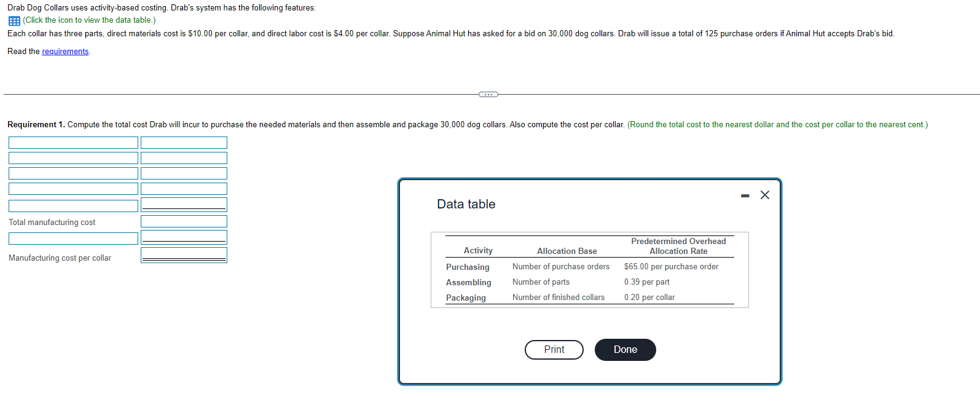The height and width of the screenshot is (407, 980).
Task: Click the third row amount box
Action: (x=183, y=173)
